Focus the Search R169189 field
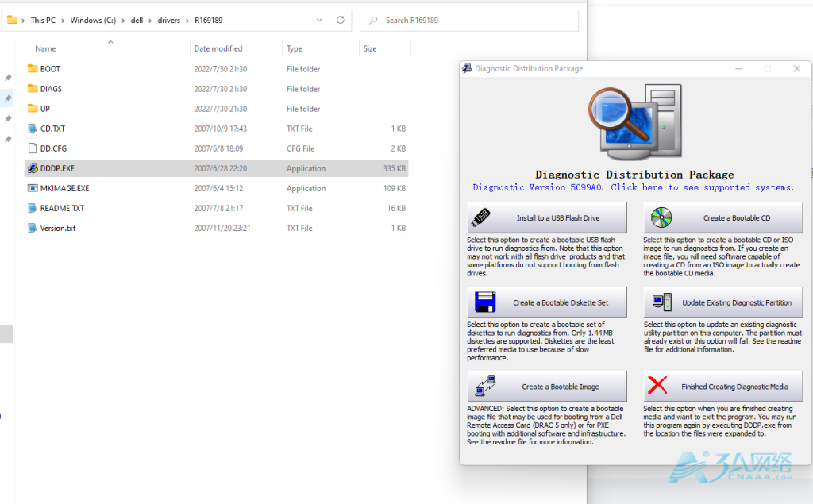This screenshot has height=504, width=813. 469,20
